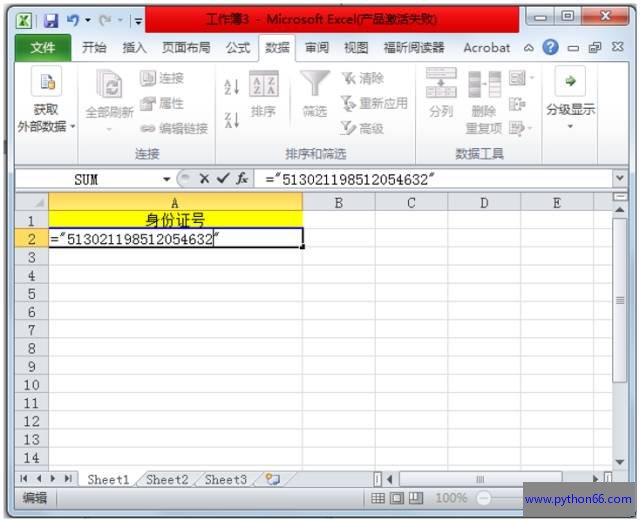Viewport: 640px width, 521px height.
Task: Expand the Name Box dropdown arrow
Action: pyautogui.click(x=167, y=179)
